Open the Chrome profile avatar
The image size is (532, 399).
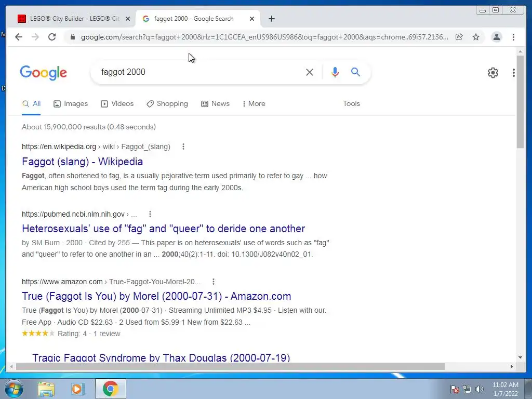coord(496,37)
